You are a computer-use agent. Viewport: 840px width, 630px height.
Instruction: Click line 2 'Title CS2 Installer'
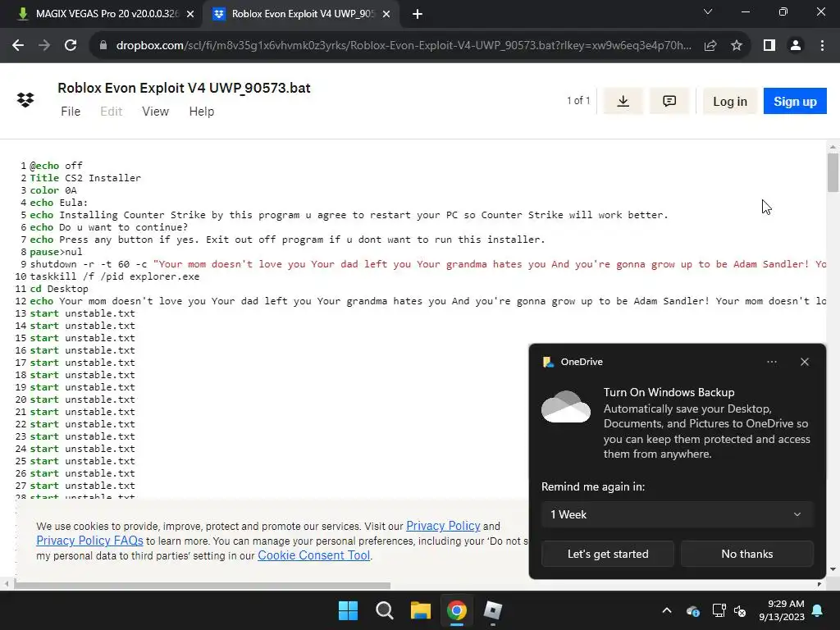click(x=85, y=178)
